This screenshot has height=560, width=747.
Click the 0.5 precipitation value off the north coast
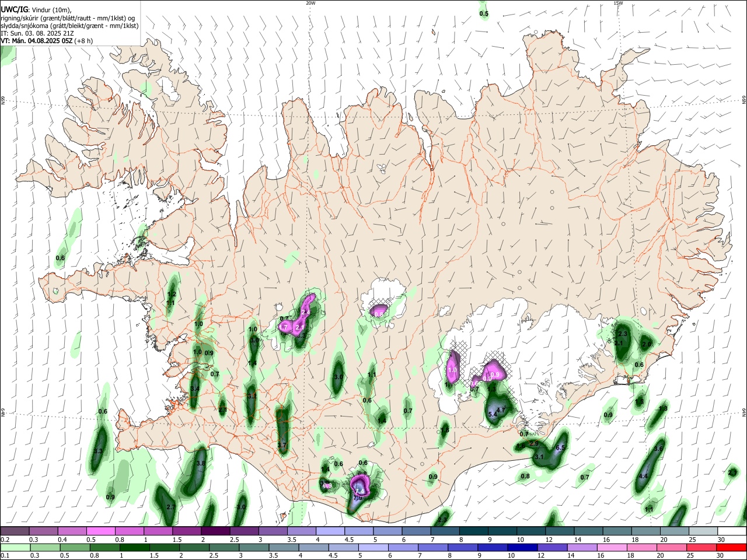tap(484, 13)
